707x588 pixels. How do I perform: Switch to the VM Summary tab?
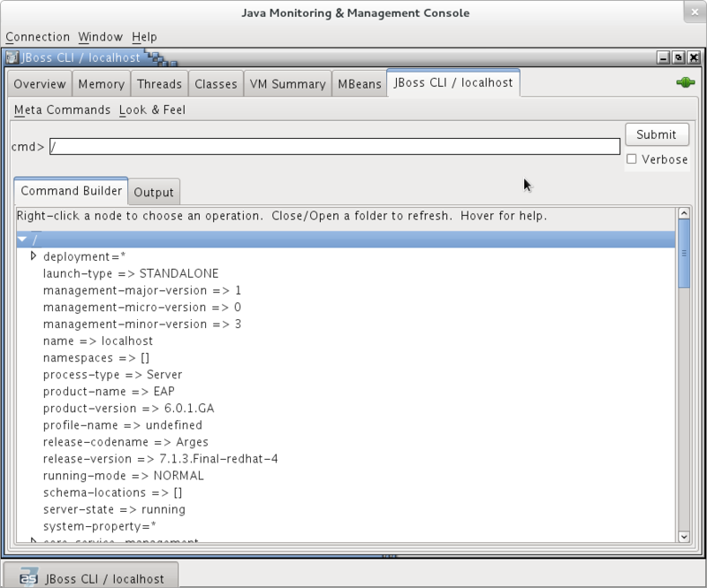(x=288, y=84)
